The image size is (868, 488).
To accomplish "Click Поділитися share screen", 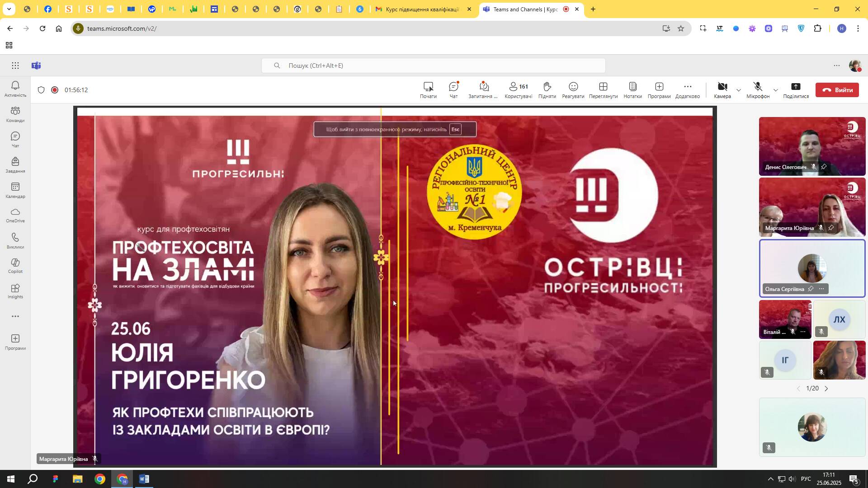I will (x=796, y=90).
